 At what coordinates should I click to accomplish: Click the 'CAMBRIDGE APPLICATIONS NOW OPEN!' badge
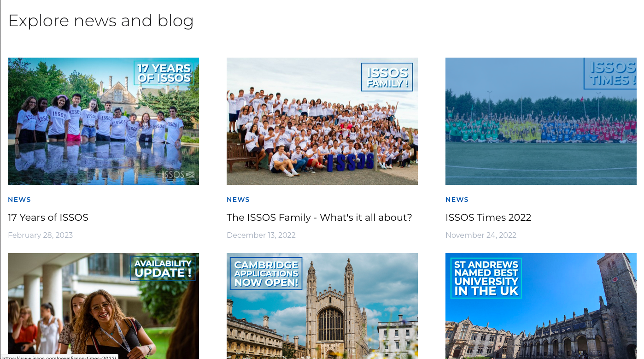click(266, 273)
